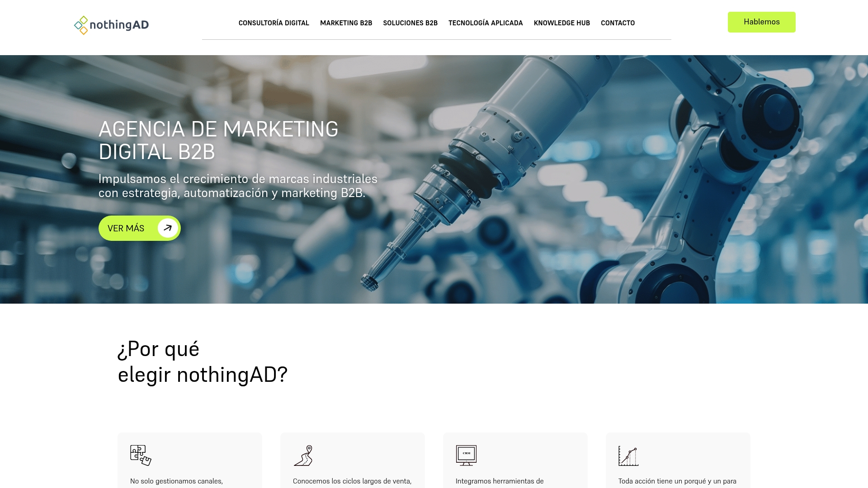Click the growth chart icon

coord(628,456)
